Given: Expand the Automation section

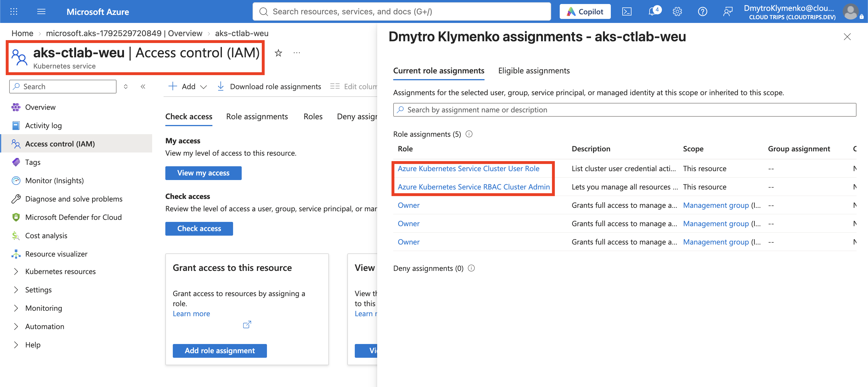Looking at the screenshot, I should click(44, 327).
